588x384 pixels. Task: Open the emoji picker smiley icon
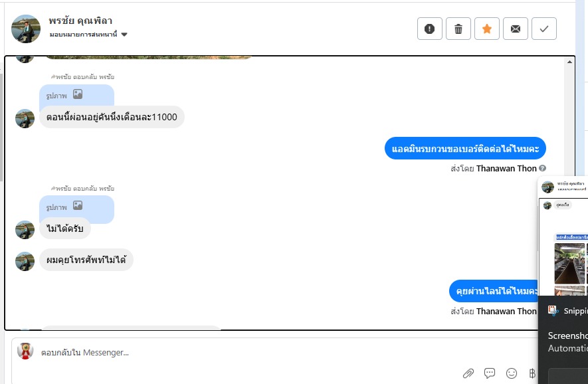(x=512, y=373)
